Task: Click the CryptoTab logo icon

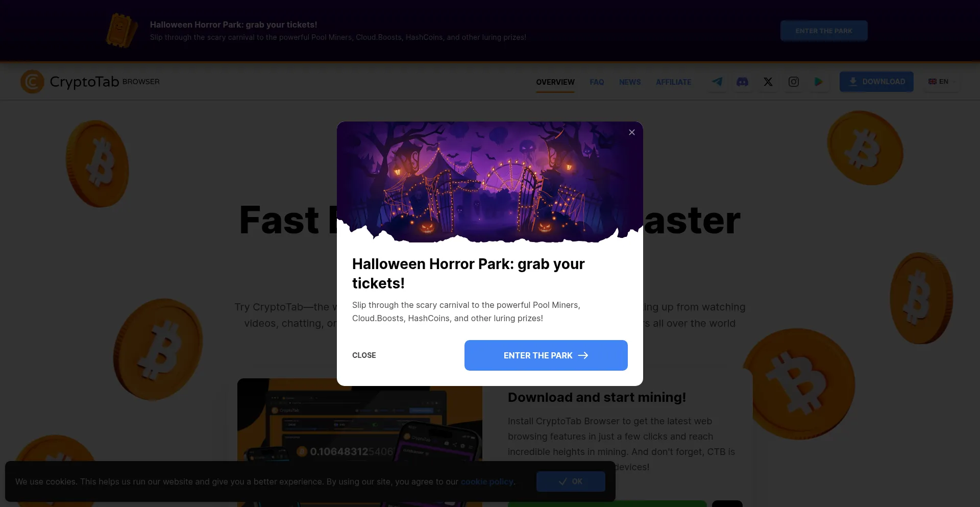Action: pos(32,82)
